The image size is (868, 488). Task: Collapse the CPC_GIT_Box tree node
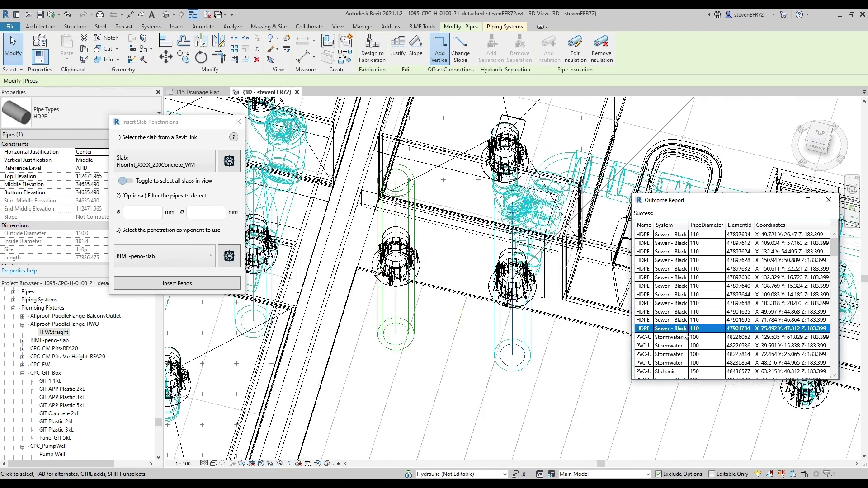click(x=22, y=373)
